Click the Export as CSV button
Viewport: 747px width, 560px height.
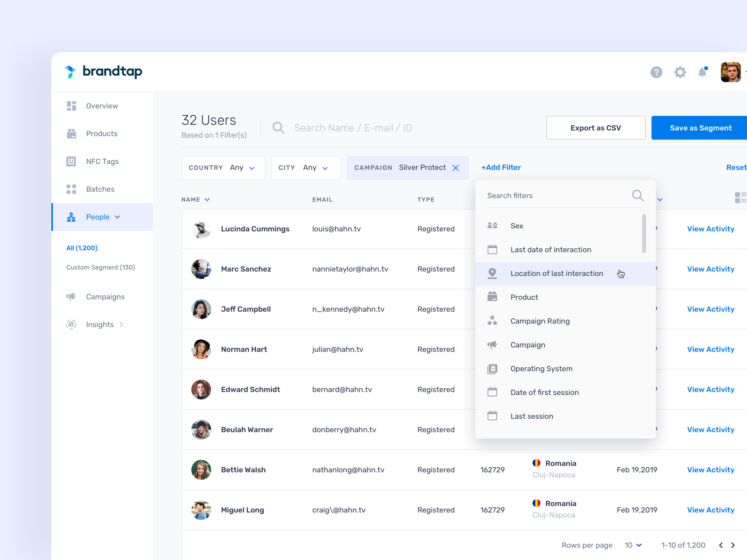(x=595, y=128)
